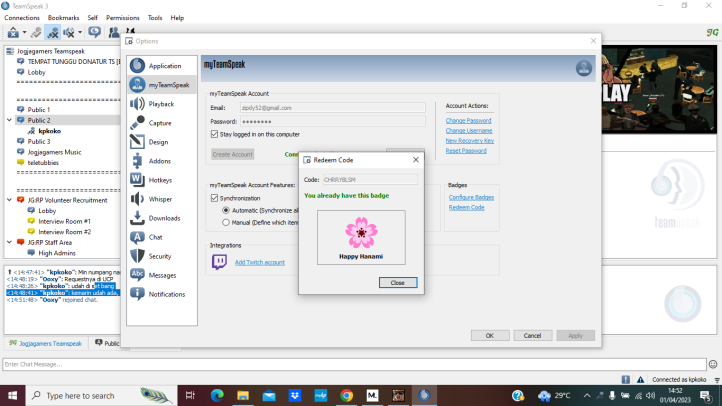Open Playback settings
722x406 pixels.
pos(162,104)
